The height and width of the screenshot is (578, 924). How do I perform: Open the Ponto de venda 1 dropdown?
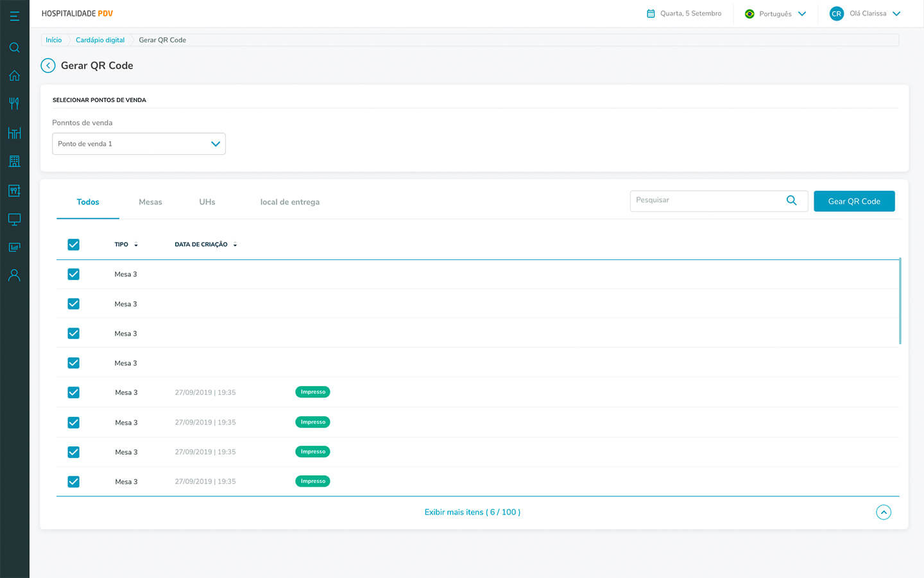point(139,144)
